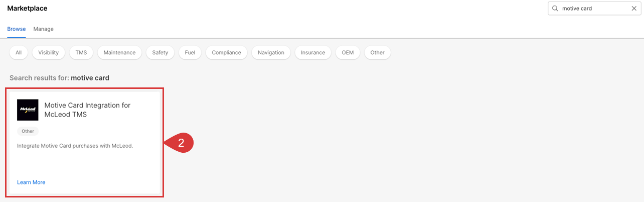Filter by Fuel category

(x=190, y=52)
